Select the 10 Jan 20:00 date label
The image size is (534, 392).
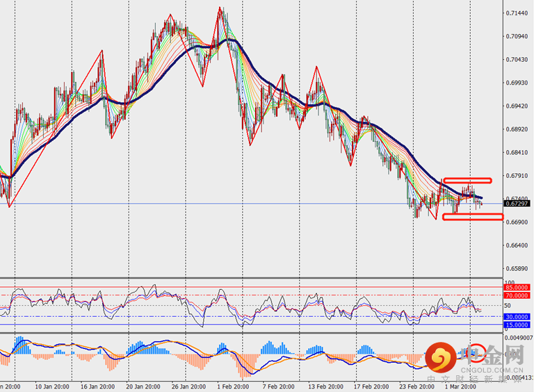51,385
